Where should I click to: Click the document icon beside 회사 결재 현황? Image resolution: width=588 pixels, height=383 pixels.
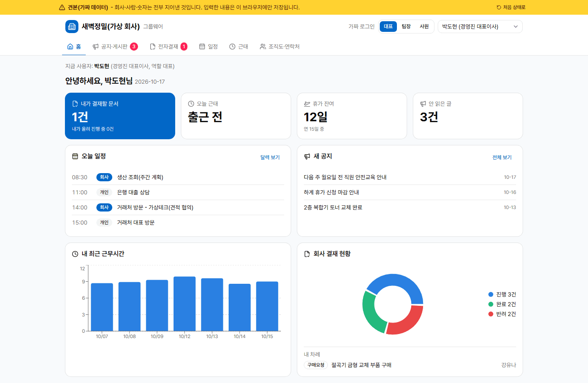click(x=307, y=254)
